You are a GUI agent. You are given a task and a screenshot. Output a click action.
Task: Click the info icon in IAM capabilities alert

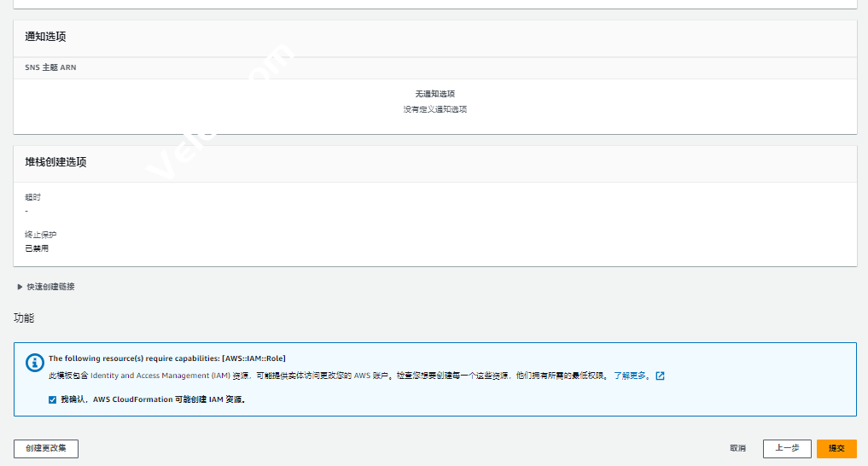[x=34, y=363]
